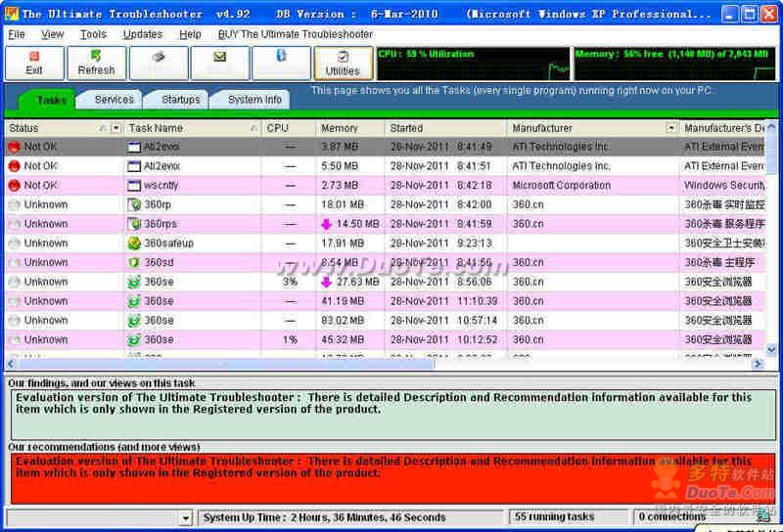Click window icon of Ati2evxx 5.50 MB
The width and height of the screenshot is (783, 532).
pyautogui.click(x=134, y=166)
